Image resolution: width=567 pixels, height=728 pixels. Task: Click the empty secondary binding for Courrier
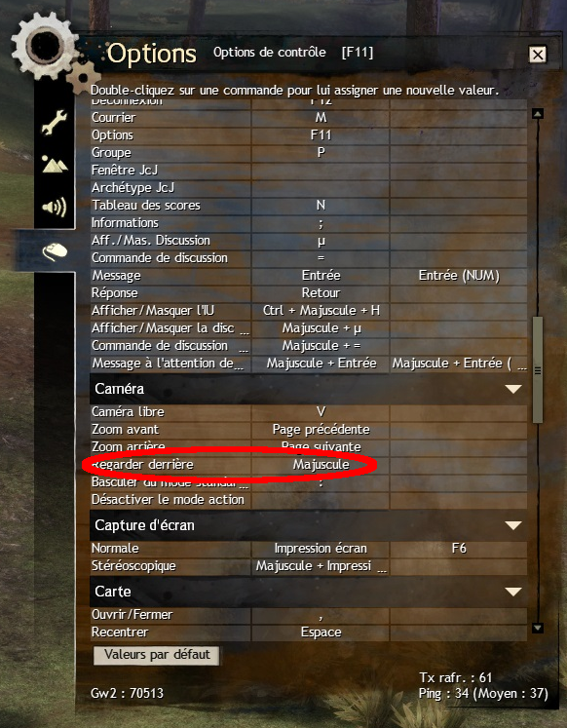459,118
